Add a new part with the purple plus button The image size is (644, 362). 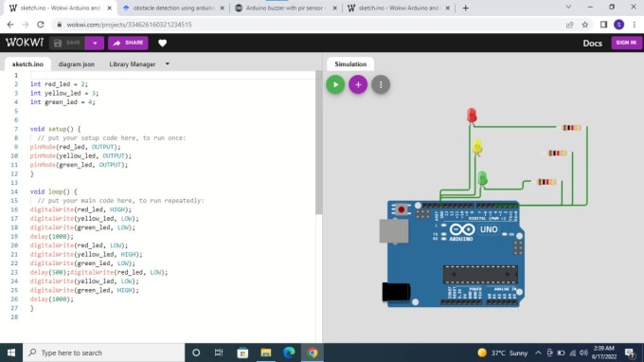358,84
